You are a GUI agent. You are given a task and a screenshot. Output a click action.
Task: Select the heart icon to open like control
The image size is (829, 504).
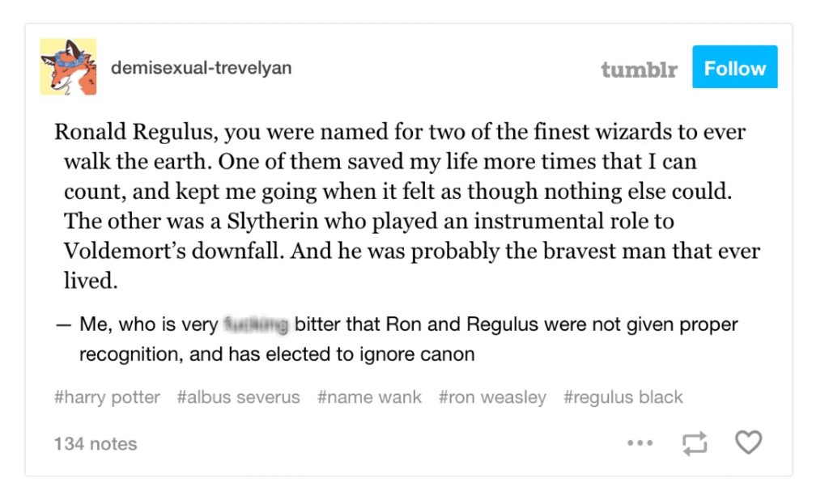747,443
